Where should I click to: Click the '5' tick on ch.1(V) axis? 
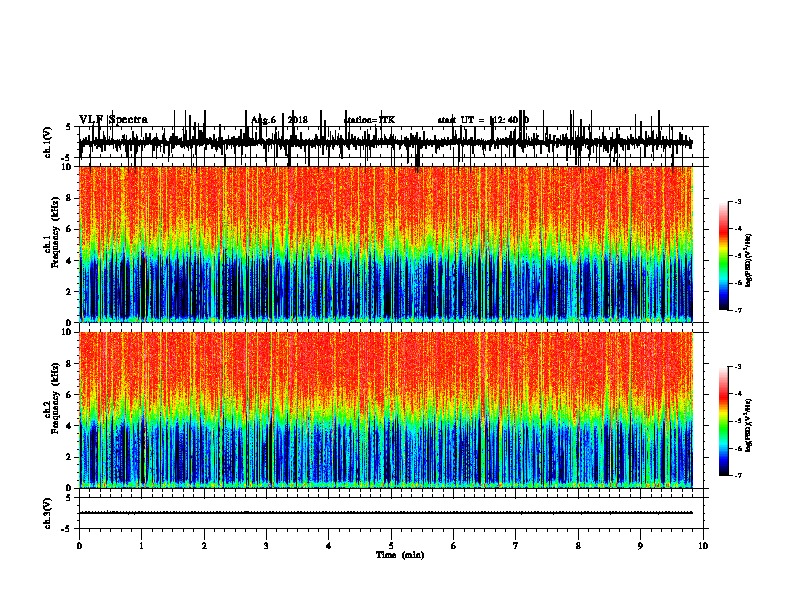[x=69, y=127]
